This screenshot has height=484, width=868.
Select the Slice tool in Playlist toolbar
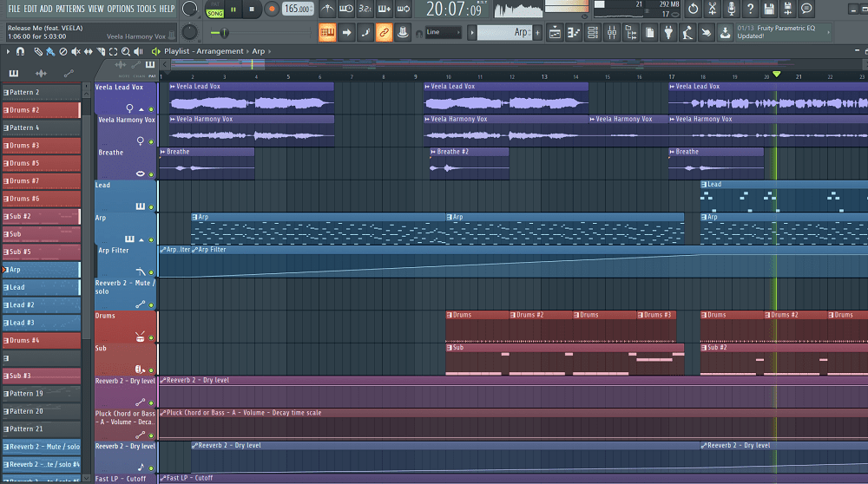pyautogui.click(x=101, y=51)
